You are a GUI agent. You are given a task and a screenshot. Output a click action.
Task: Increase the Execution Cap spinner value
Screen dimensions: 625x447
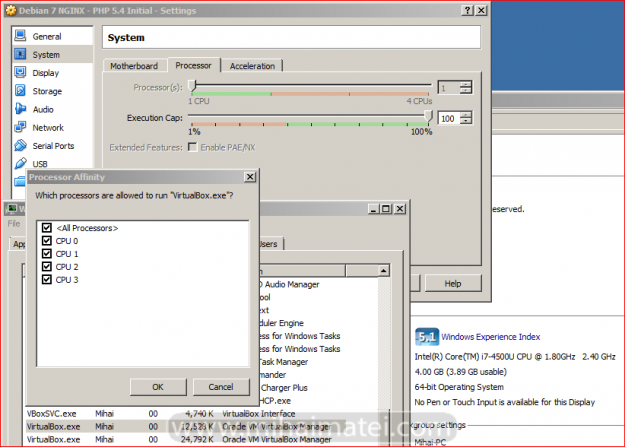pos(466,115)
